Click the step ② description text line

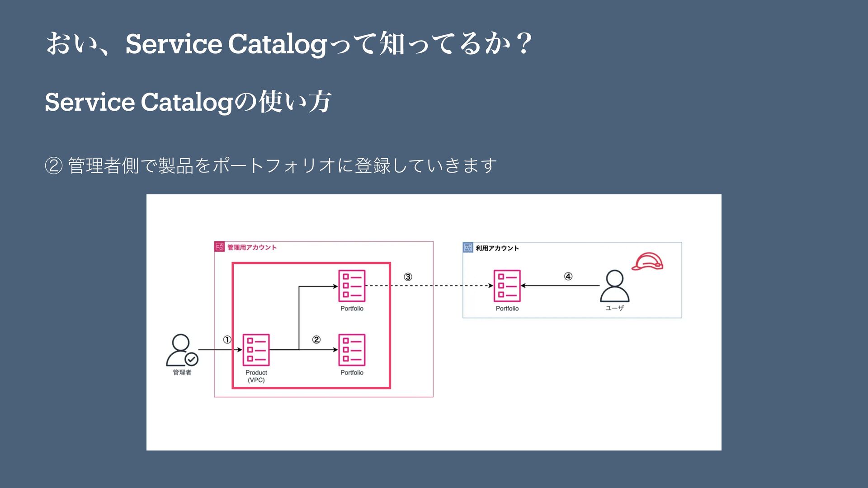(x=271, y=165)
